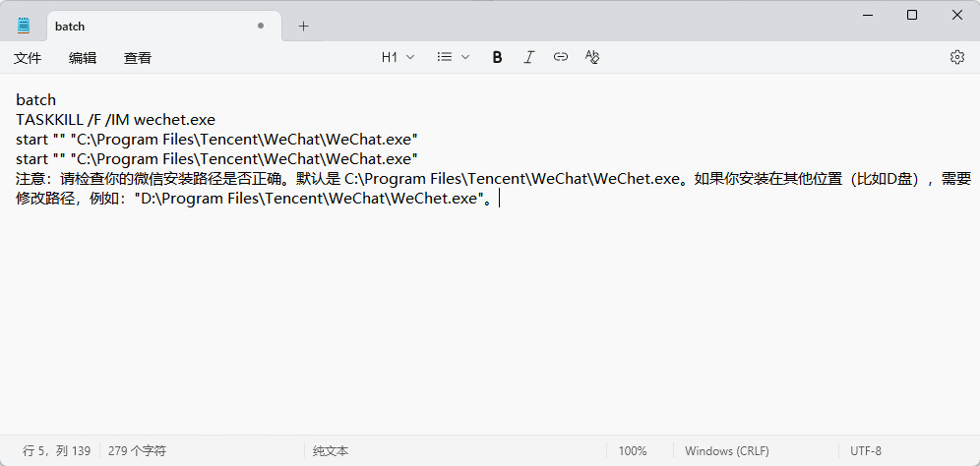Open the H1 heading style dropdown
980x466 pixels.
(x=398, y=57)
